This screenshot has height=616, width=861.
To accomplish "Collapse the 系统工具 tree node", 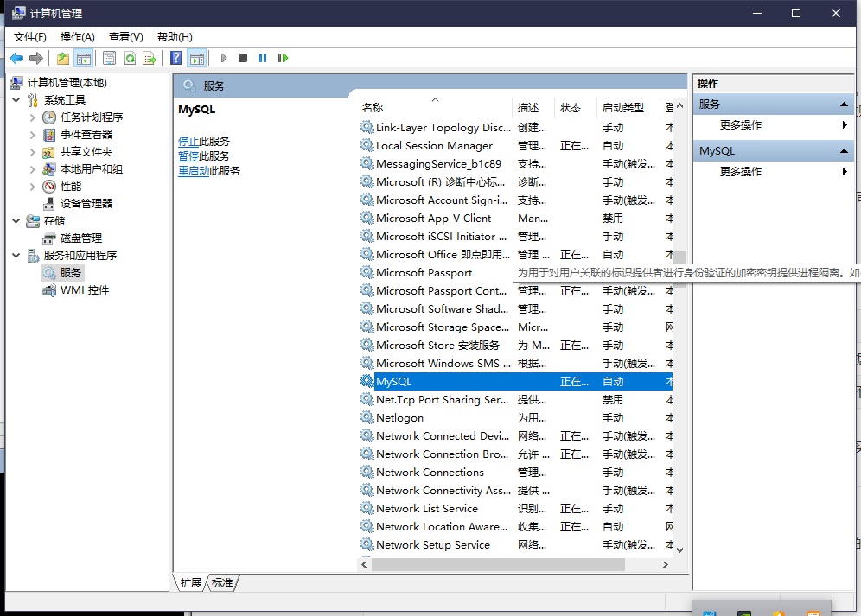I will [16, 100].
